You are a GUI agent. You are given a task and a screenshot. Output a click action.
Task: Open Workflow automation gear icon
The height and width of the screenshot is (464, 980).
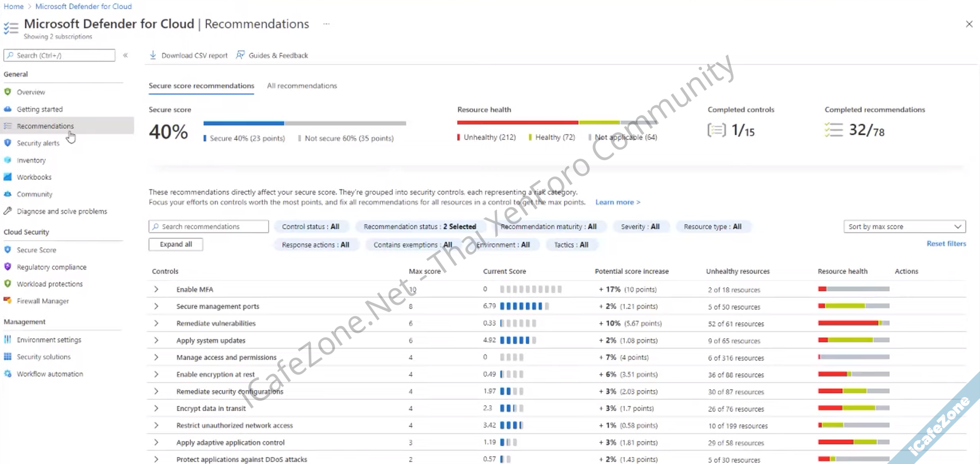coord(8,374)
